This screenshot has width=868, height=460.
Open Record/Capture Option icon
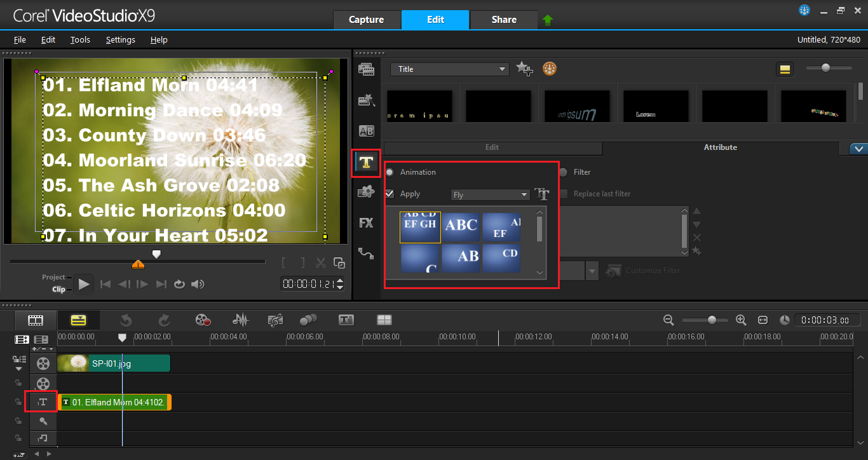click(203, 320)
